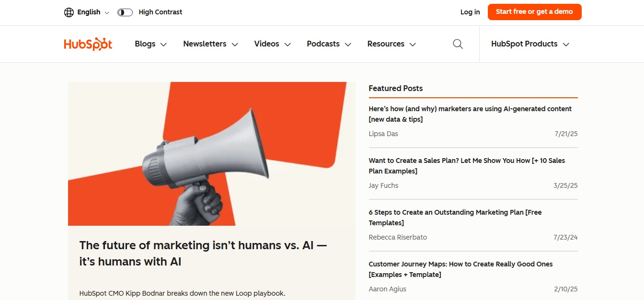
Task: Expand the Resources menu
Action: point(391,44)
